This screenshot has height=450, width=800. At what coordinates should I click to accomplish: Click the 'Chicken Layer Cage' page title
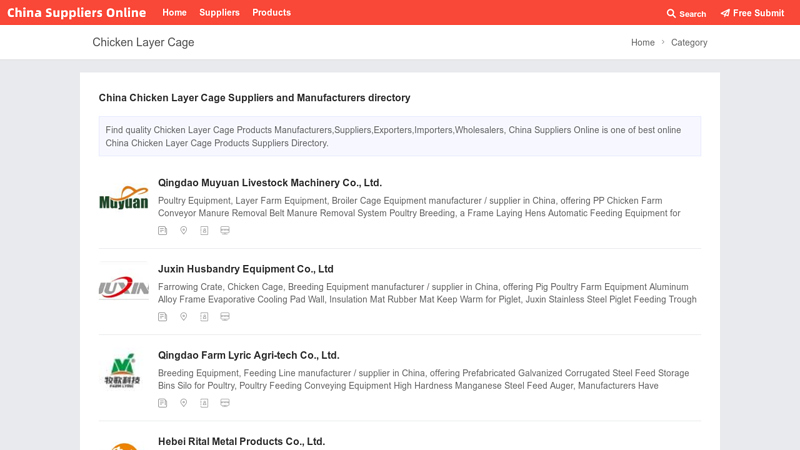143,42
